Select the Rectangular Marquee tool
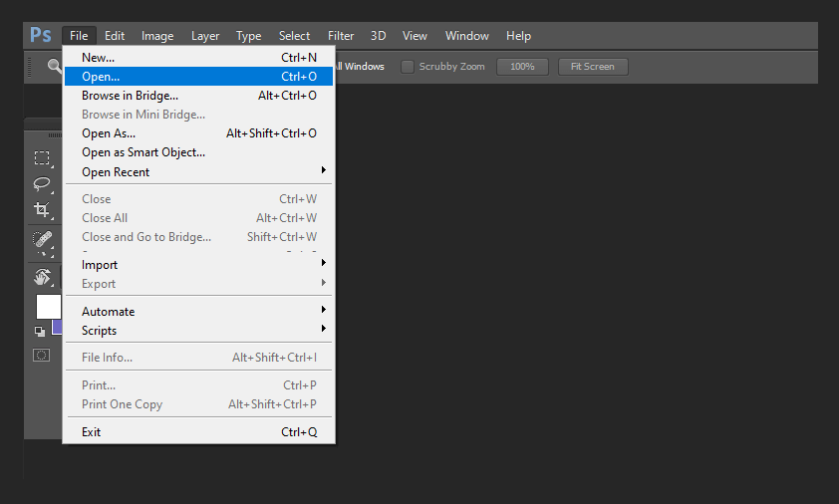839x504 pixels. point(42,157)
